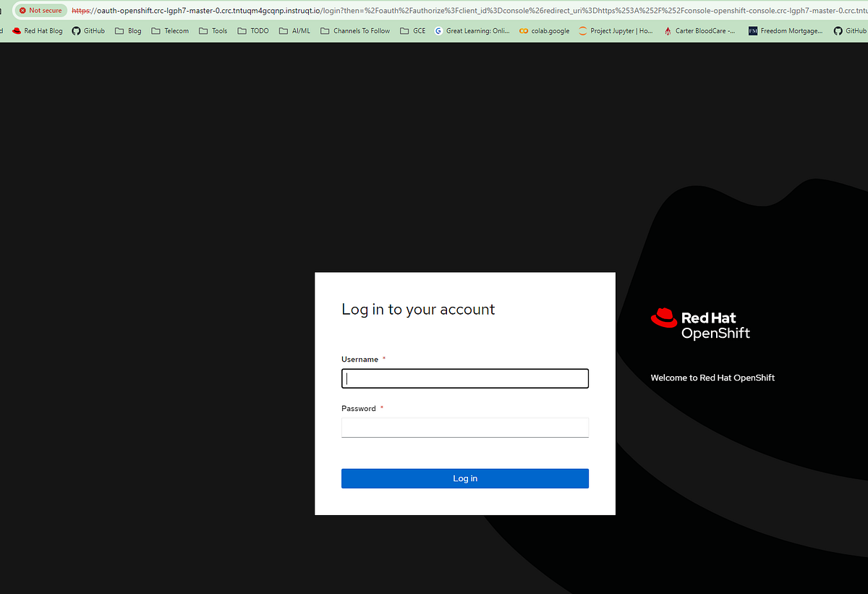Click inside the Username field
This screenshot has height=594, width=868.
pyautogui.click(x=464, y=378)
